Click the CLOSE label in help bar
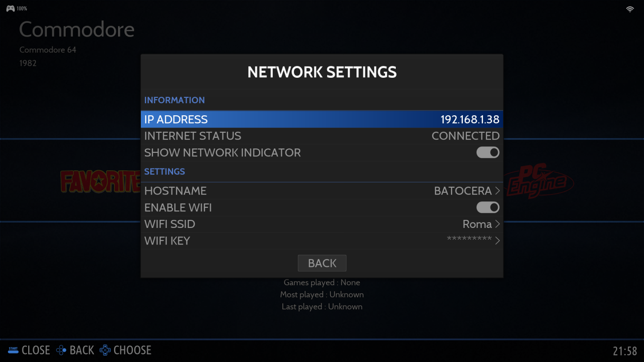The image size is (644, 362). point(36,350)
